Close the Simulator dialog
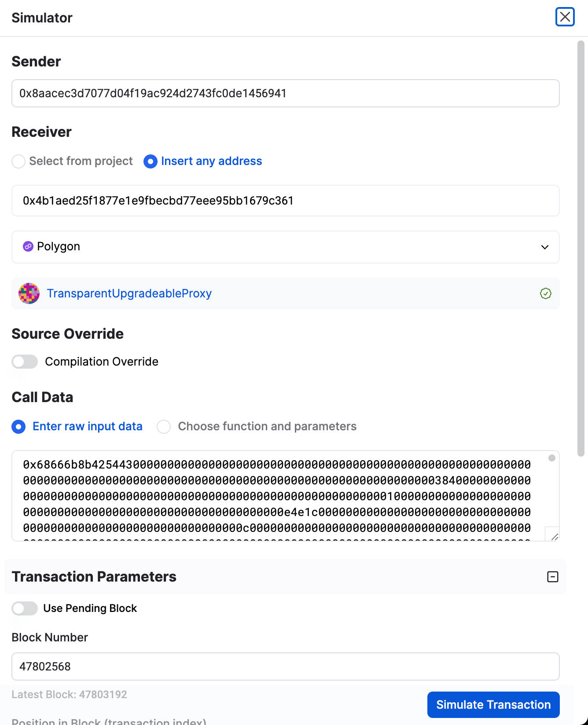The image size is (588, 725). click(x=565, y=17)
